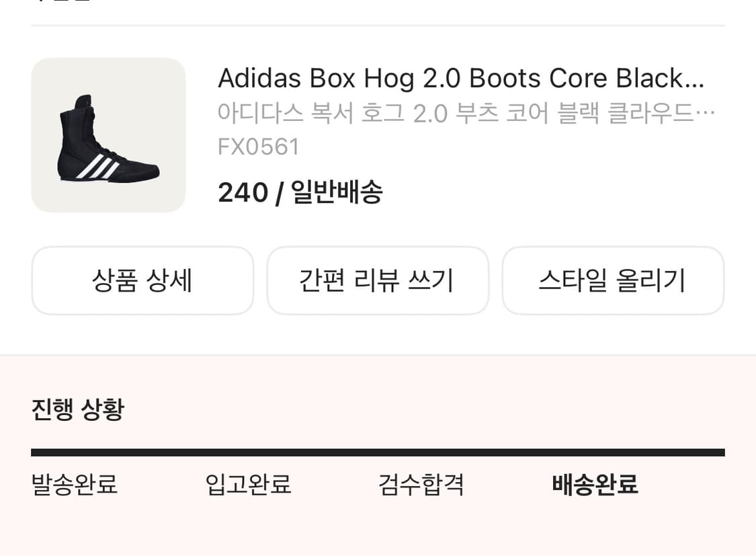The width and height of the screenshot is (756, 556).
Task: Expand the truncated Korean product name
Action: [466, 112]
